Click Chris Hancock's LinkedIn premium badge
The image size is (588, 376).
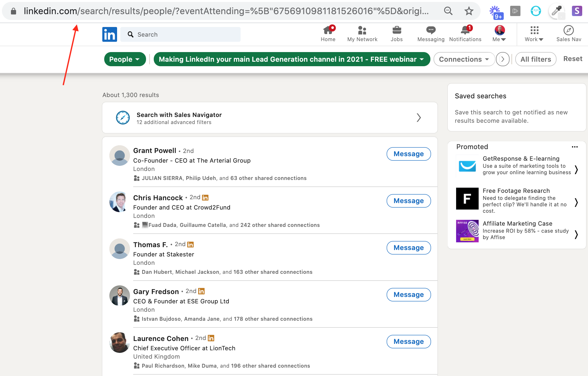tap(205, 198)
